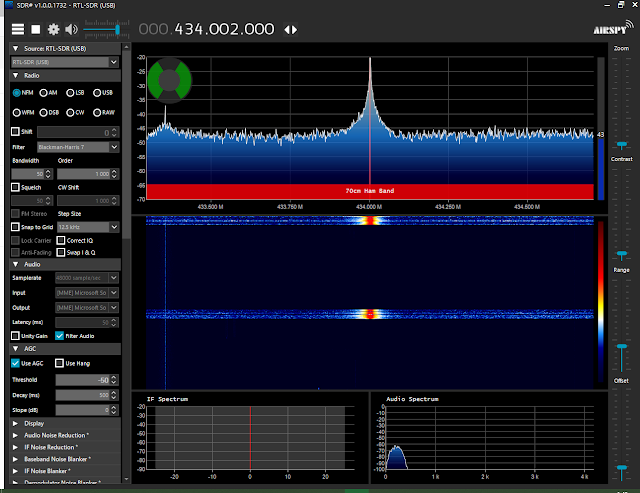Image resolution: width=640 pixels, height=493 pixels.
Task: Mute audio with the speaker icon
Action: 71,29
